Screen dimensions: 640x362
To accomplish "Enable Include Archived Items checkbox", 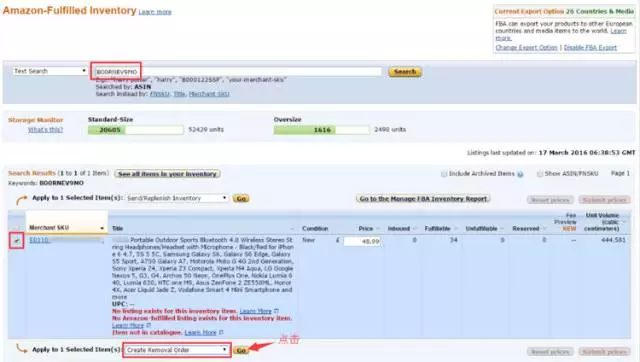I will pyautogui.click(x=444, y=174).
